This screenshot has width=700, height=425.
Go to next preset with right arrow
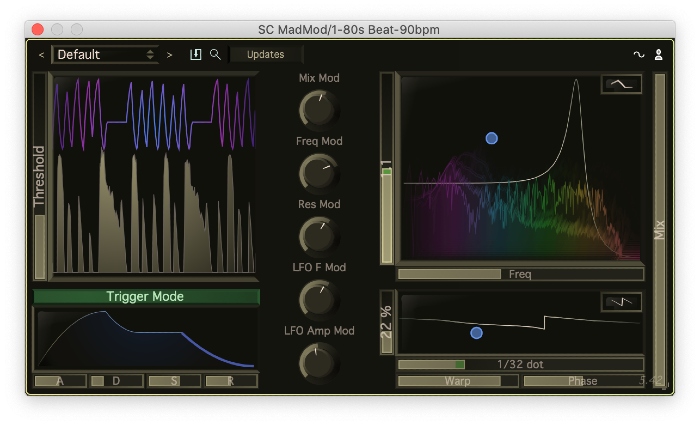click(x=170, y=55)
